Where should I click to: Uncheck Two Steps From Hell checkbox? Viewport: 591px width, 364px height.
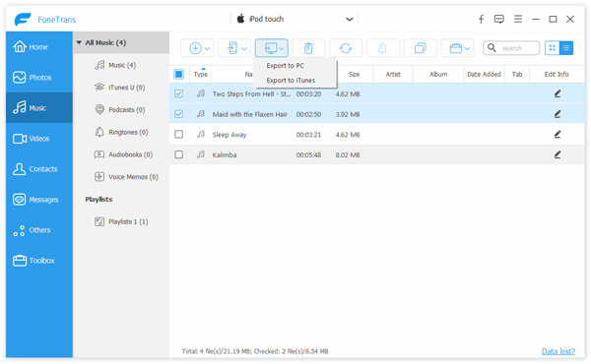point(178,93)
